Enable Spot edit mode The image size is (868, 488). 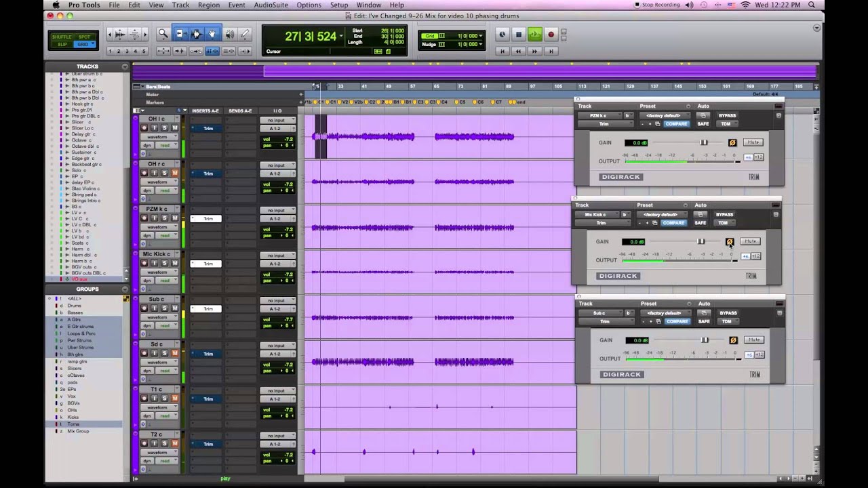pyautogui.click(x=84, y=37)
